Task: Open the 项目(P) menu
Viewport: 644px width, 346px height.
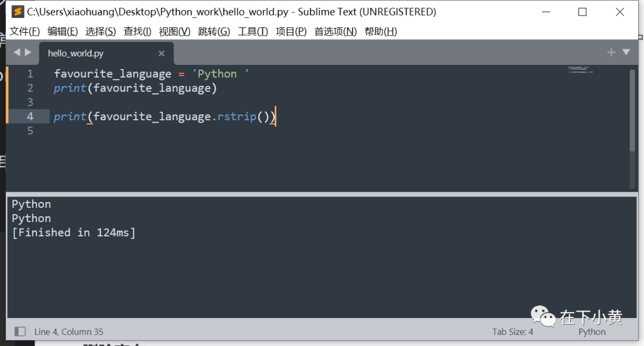Action: coord(291,32)
